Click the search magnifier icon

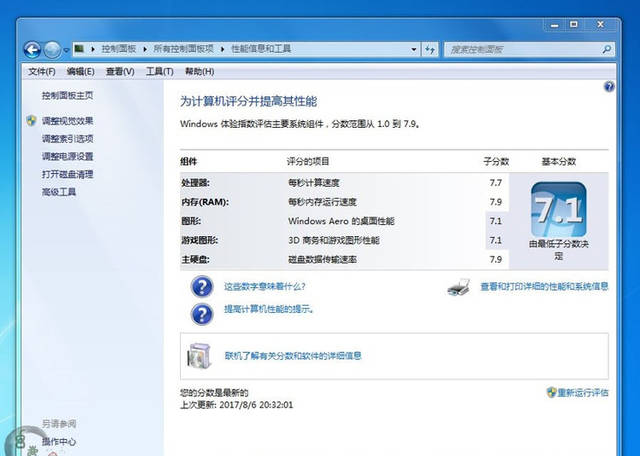pos(606,49)
